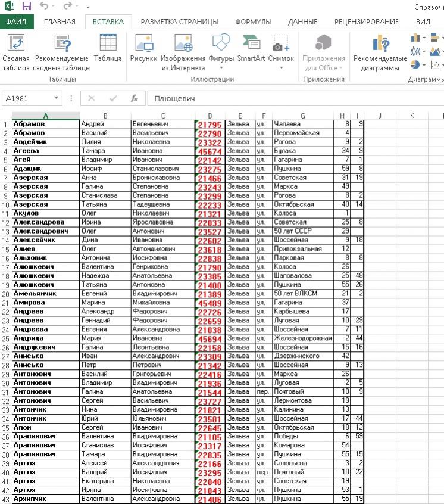The width and height of the screenshot is (444, 504).
Task: Open the ФАЙЛ menu
Action: click(16, 22)
